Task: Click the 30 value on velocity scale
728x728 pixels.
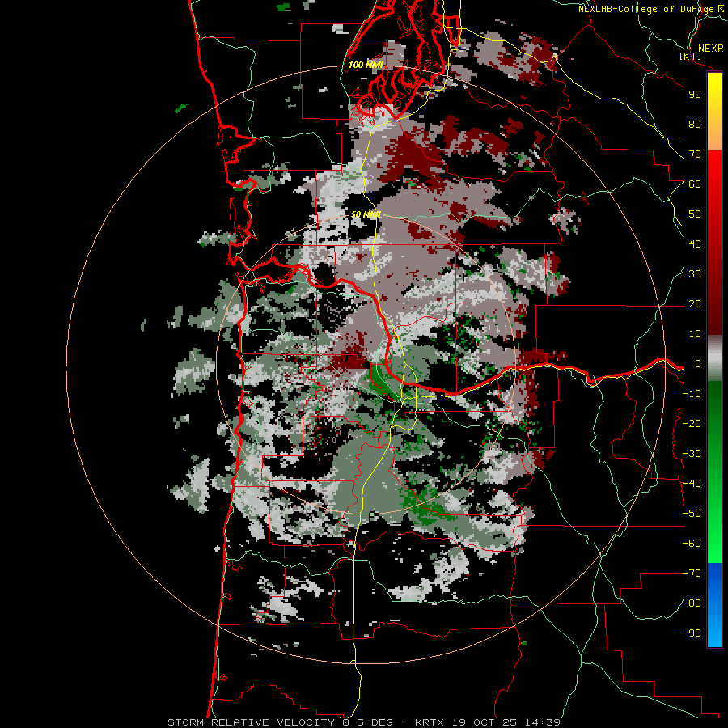Action: (695, 274)
